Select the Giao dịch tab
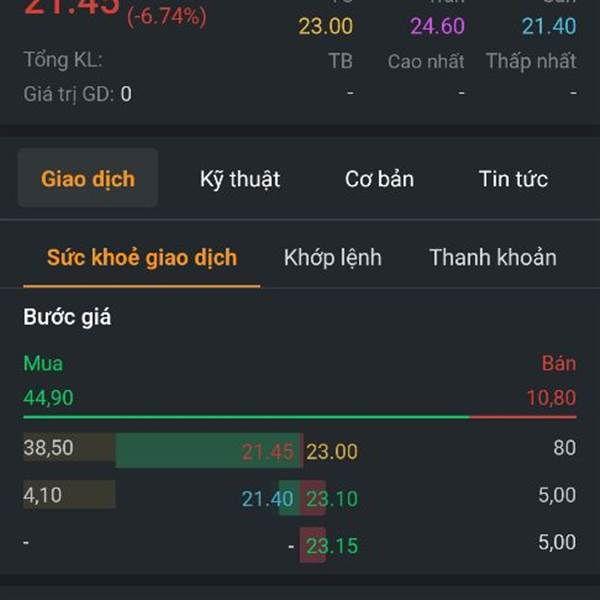Screen dimensions: 600x600 pos(88,179)
